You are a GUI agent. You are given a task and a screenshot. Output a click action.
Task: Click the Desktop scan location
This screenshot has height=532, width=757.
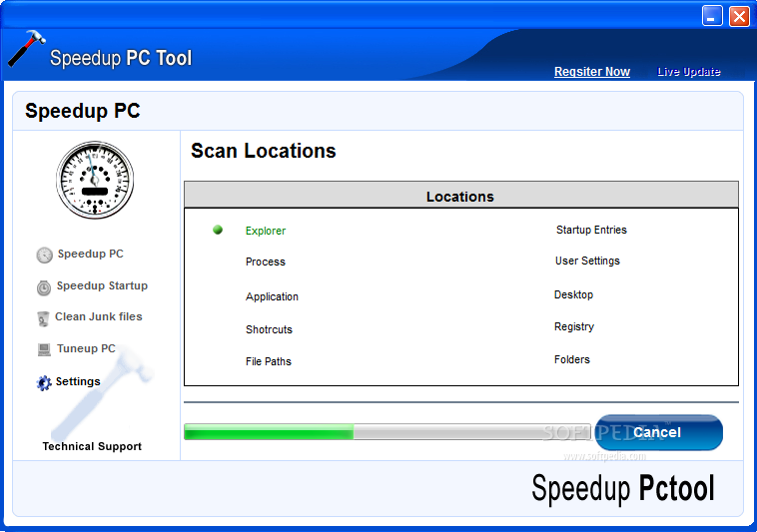[573, 294]
